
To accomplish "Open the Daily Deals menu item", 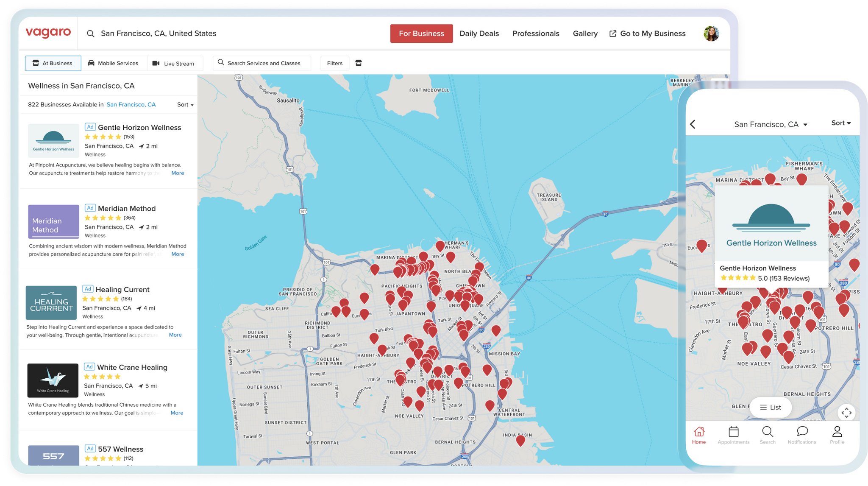I will click(x=479, y=34).
